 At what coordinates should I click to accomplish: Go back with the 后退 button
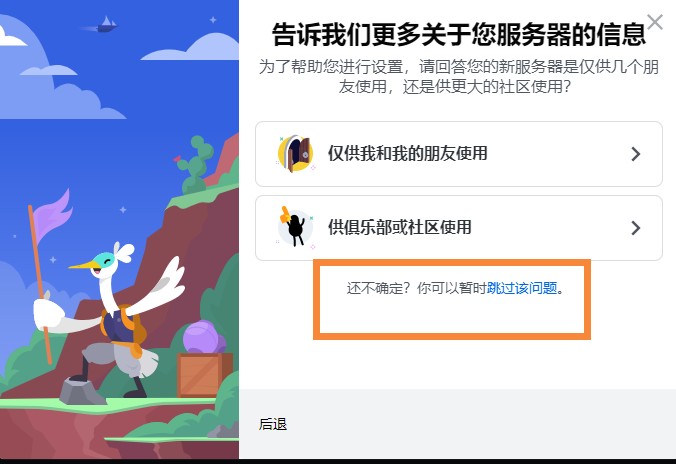(x=273, y=424)
